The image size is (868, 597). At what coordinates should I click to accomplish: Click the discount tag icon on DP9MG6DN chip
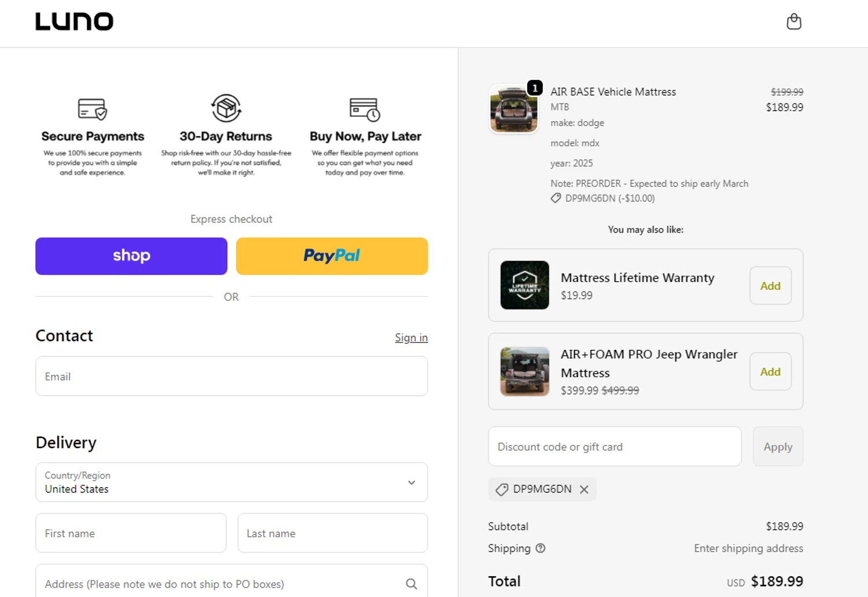coord(502,489)
